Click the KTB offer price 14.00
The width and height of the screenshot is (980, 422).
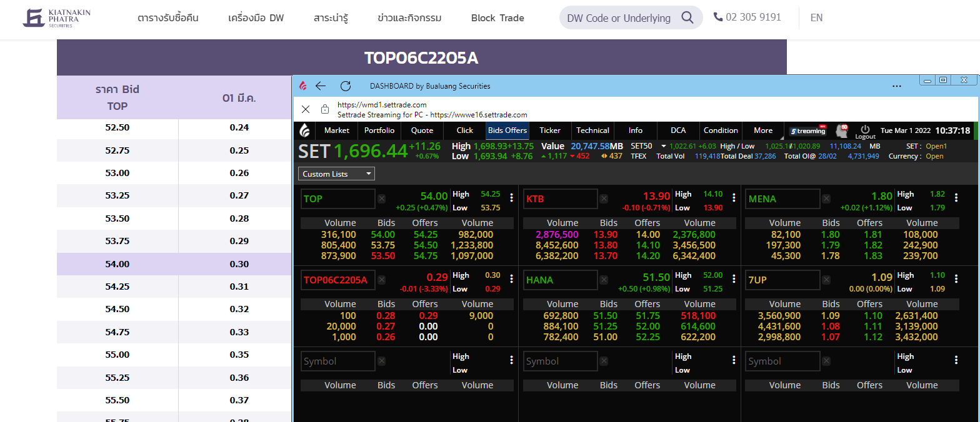[647, 234]
